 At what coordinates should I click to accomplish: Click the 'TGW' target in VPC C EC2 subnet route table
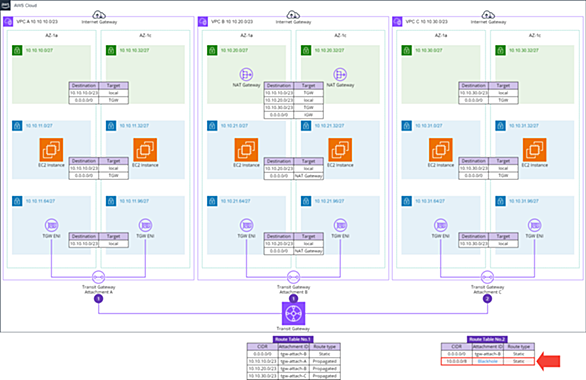503,176
